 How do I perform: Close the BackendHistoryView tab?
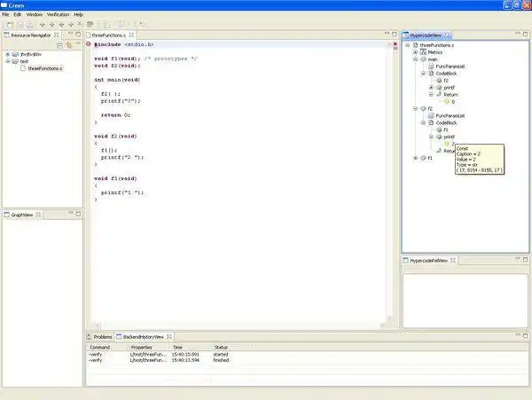pyautogui.click(x=169, y=336)
